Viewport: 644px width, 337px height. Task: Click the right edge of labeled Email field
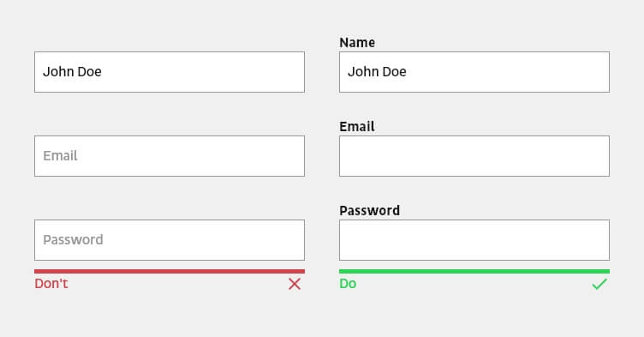point(609,156)
